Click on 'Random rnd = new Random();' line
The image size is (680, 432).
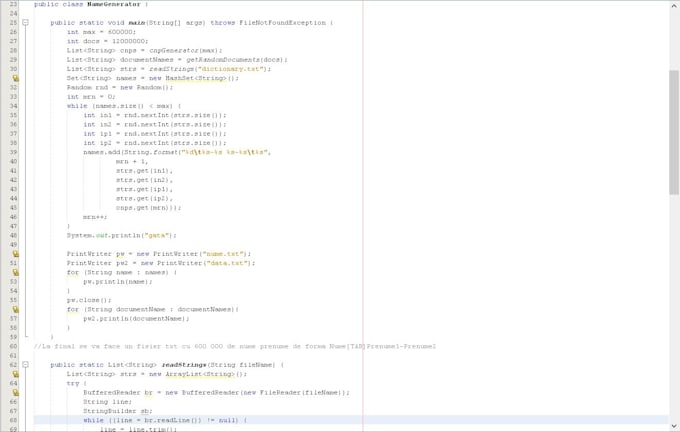(120, 88)
